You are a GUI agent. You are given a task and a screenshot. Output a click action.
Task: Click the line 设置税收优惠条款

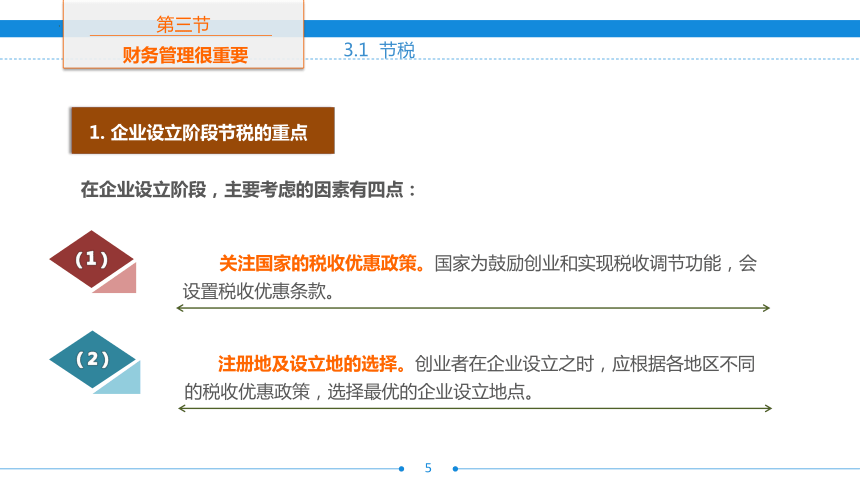click(258, 291)
